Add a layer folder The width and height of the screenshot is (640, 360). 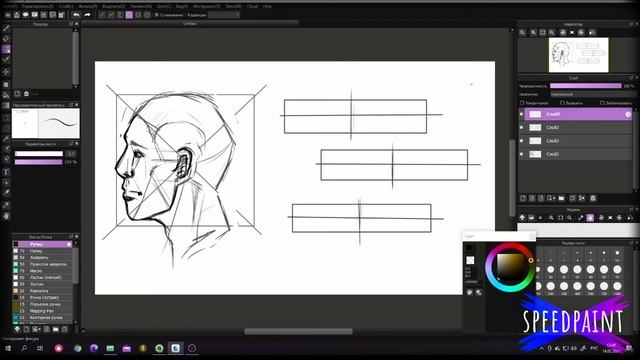pos(562,198)
